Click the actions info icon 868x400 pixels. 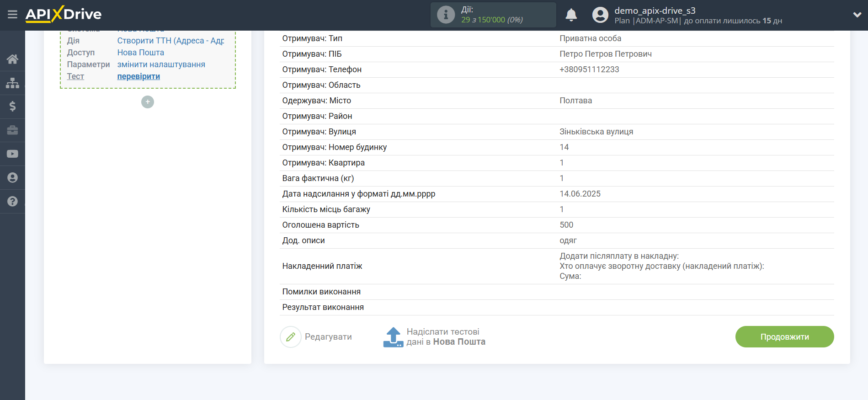point(446,15)
